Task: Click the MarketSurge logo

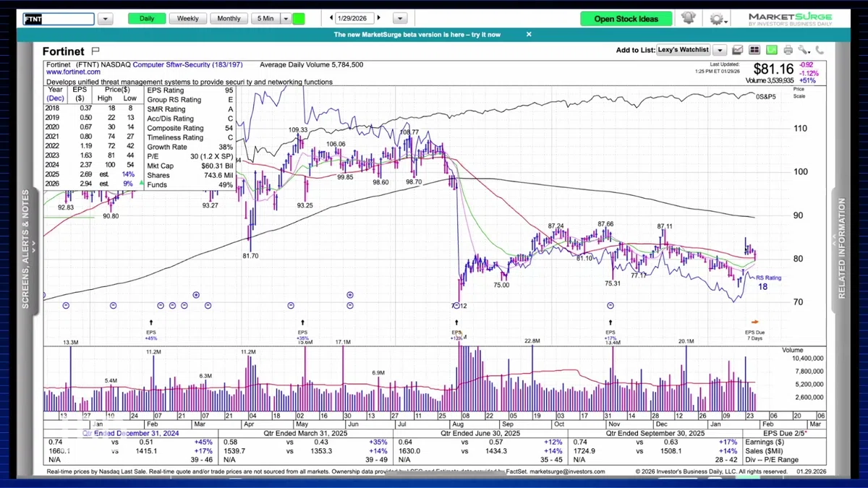Action: pyautogui.click(x=790, y=19)
